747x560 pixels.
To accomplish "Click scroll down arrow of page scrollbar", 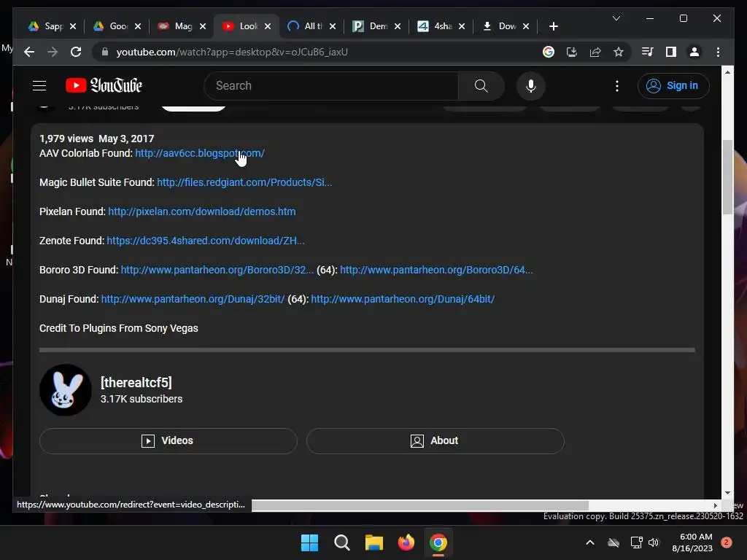I will [727, 494].
